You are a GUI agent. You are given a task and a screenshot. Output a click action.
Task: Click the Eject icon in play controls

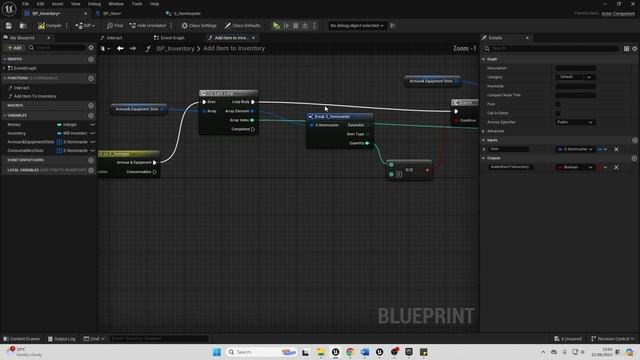(x=305, y=26)
